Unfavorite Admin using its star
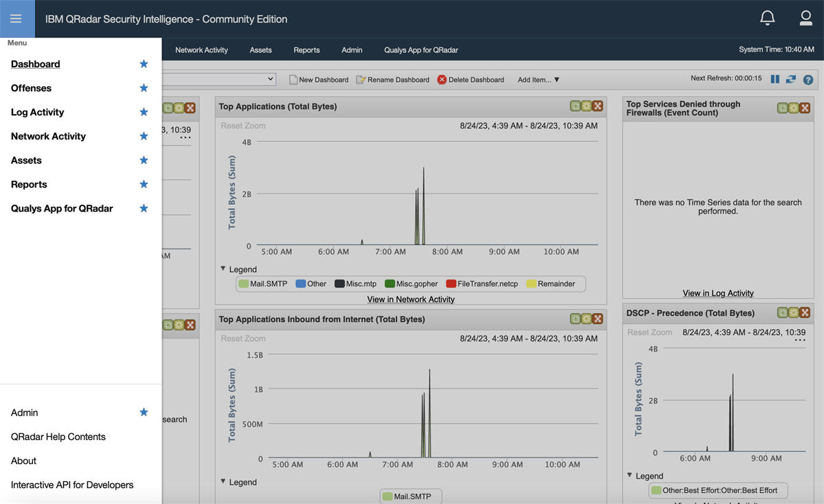Image resolution: width=824 pixels, height=504 pixels. pos(144,412)
